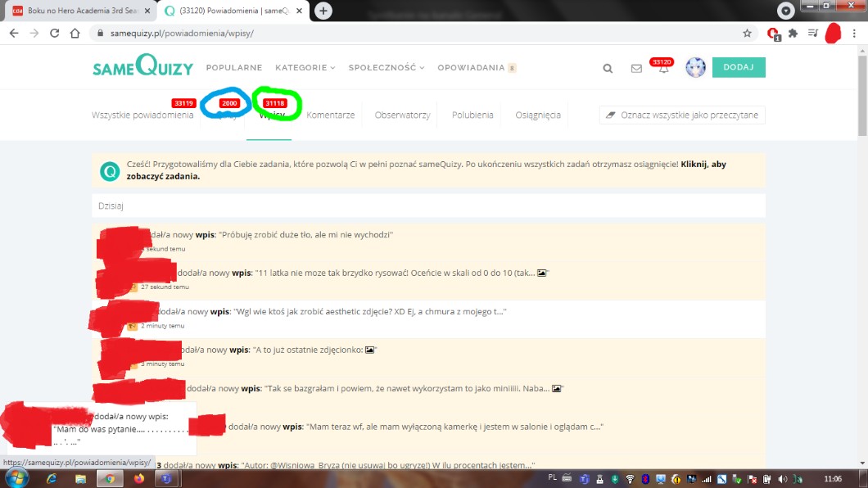Click the sameQuizy logo
The image size is (868, 488).
click(x=143, y=66)
